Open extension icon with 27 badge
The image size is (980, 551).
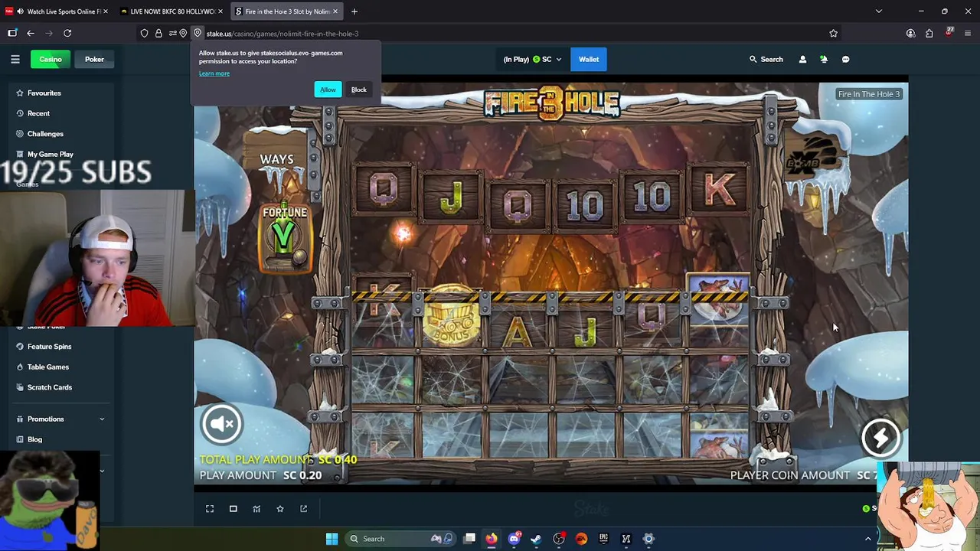[949, 32]
